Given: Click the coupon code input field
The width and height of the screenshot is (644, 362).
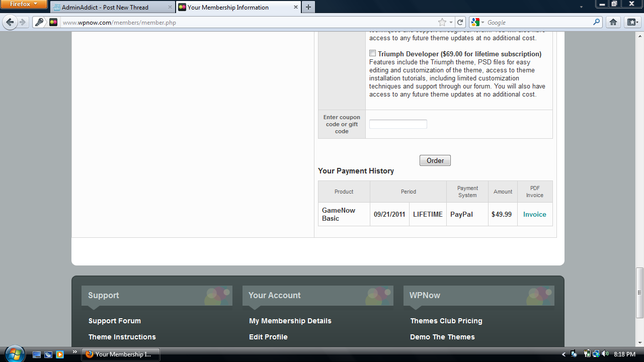Looking at the screenshot, I should tap(398, 124).
